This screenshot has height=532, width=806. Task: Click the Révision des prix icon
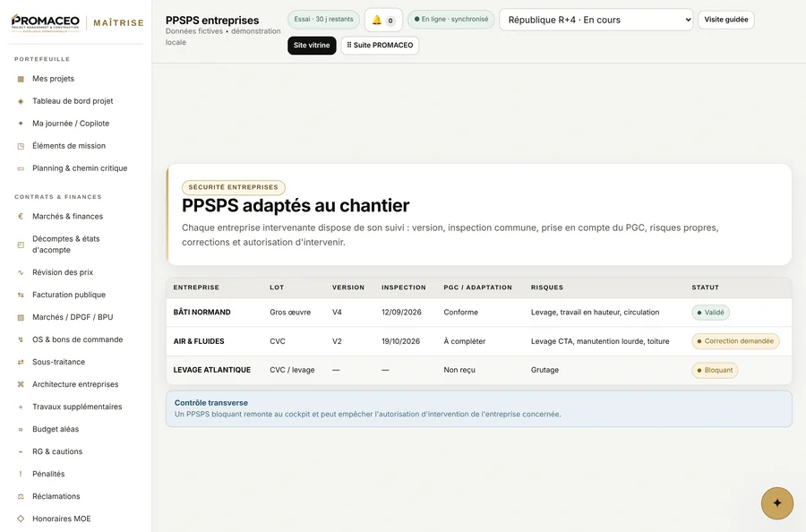coord(21,272)
